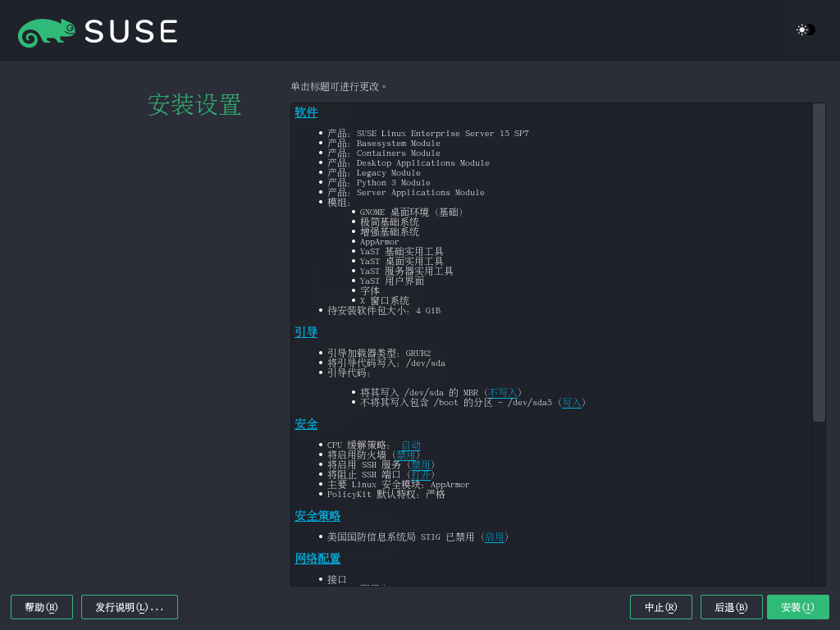Select the PolicyKit 默认特权: 严格 line
Image resolution: width=840 pixels, height=630 pixels.
click(x=386, y=495)
